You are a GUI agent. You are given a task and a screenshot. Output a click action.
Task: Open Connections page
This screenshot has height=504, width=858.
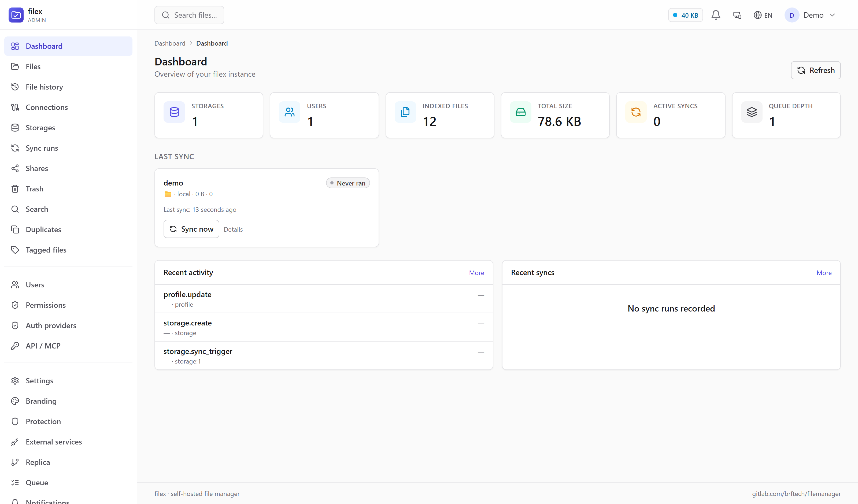point(68,107)
